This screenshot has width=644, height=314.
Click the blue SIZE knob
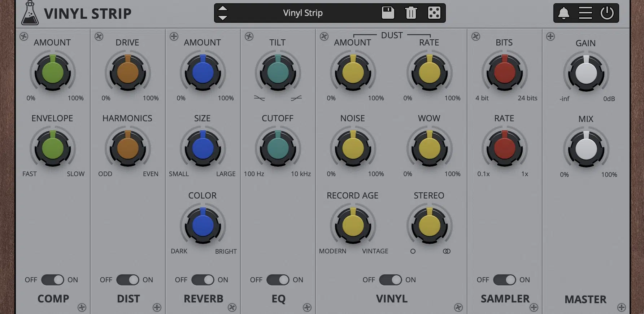point(203,148)
